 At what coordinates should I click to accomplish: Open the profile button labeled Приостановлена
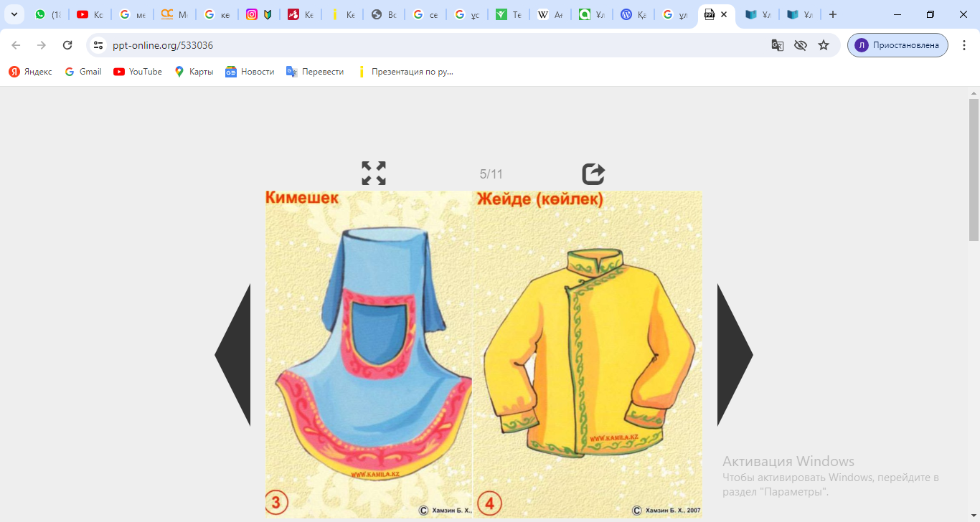coord(897,45)
